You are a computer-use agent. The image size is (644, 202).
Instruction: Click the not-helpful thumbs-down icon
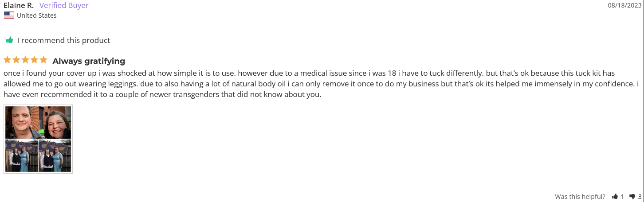(x=632, y=197)
